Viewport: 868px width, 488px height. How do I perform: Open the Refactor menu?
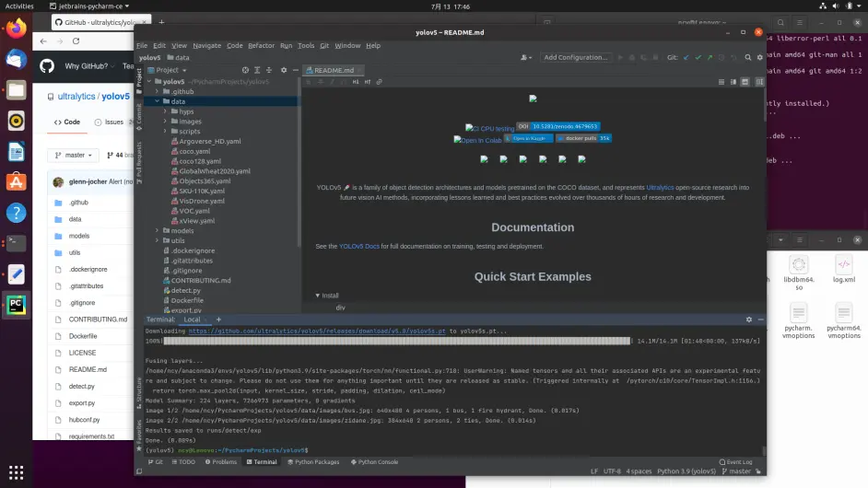(262, 45)
